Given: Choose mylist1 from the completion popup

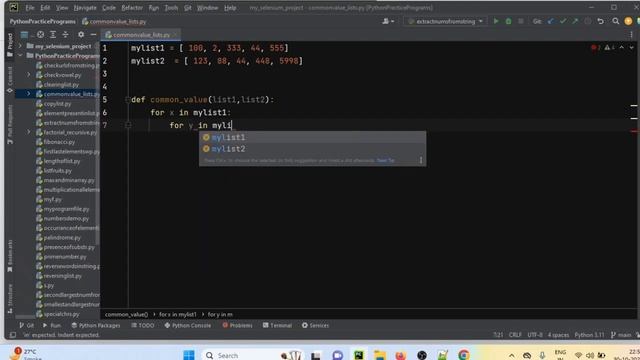Looking at the screenshot, I should click(x=312, y=138).
